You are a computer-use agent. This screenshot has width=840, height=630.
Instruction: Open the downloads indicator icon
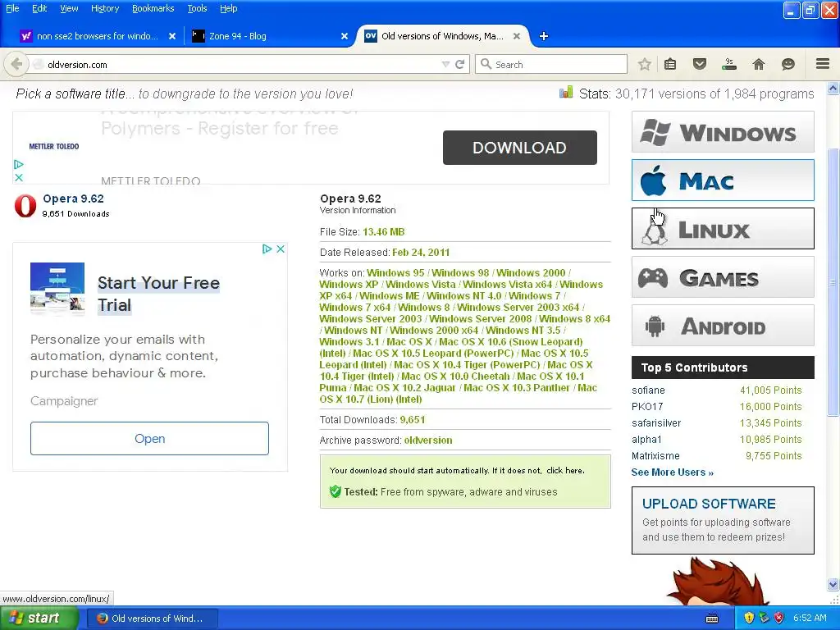click(729, 64)
